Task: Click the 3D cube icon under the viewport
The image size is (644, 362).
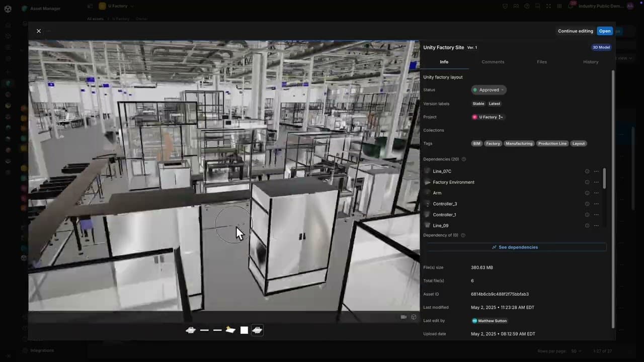Action: coord(414,317)
